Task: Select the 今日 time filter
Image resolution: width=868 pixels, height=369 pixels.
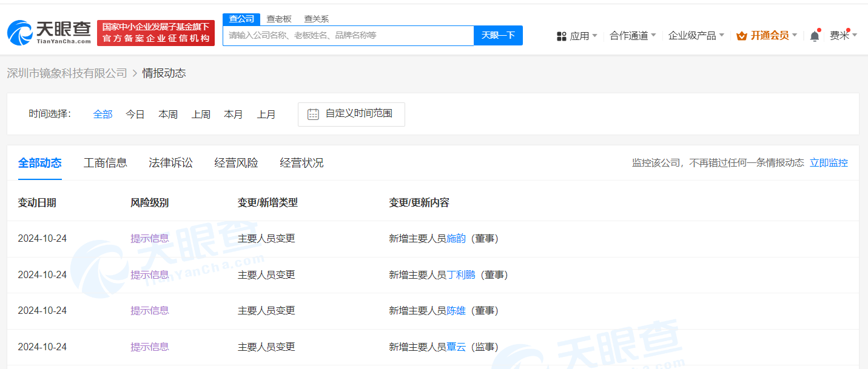Action: (x=135, y=114)
